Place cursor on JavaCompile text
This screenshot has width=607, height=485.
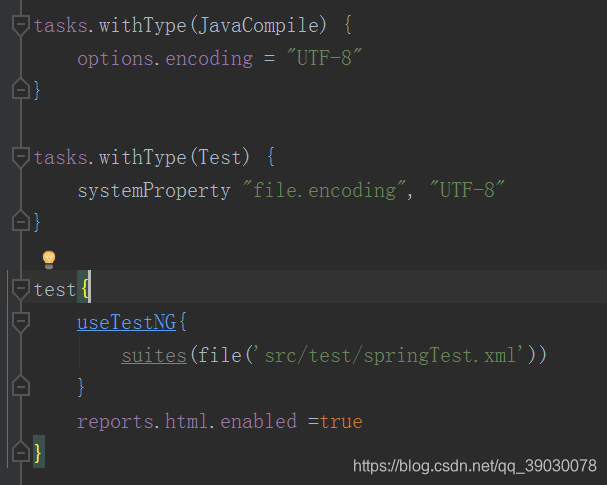pos(259,26)
